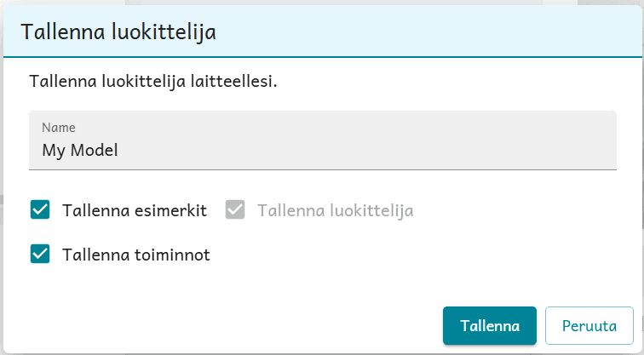644x355 pixels.
Task: Cancel the dialog with Peruuta
Action: 589,326
